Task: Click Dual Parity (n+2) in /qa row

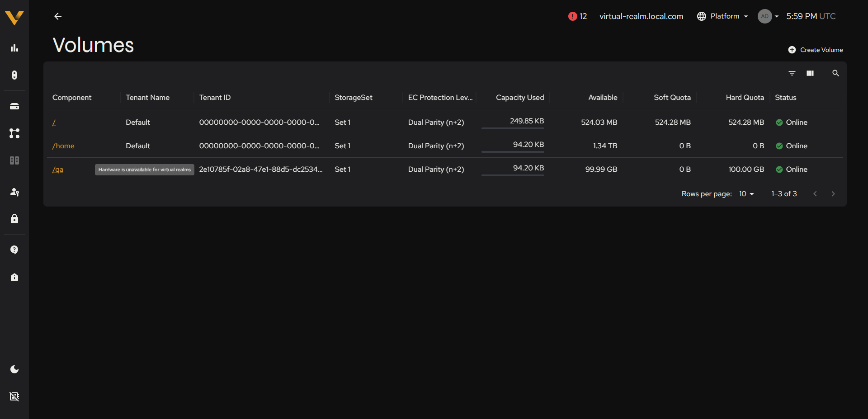Action: tap(436, 169)
